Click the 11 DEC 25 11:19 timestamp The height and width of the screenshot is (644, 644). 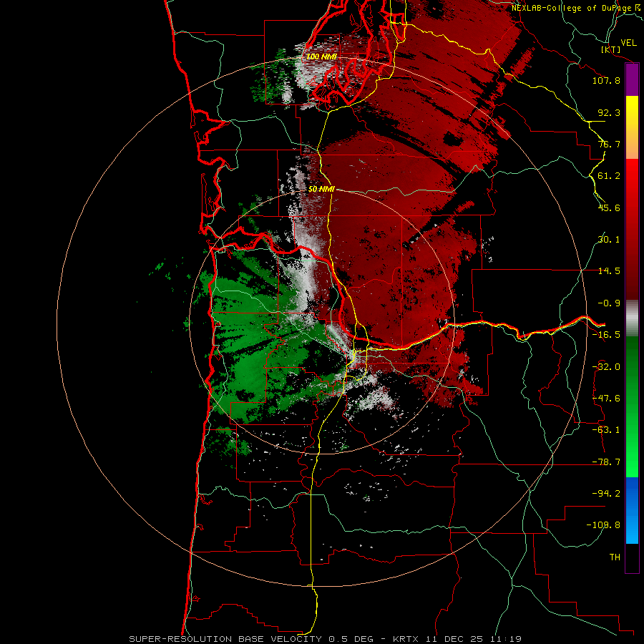tap(473, 639)
